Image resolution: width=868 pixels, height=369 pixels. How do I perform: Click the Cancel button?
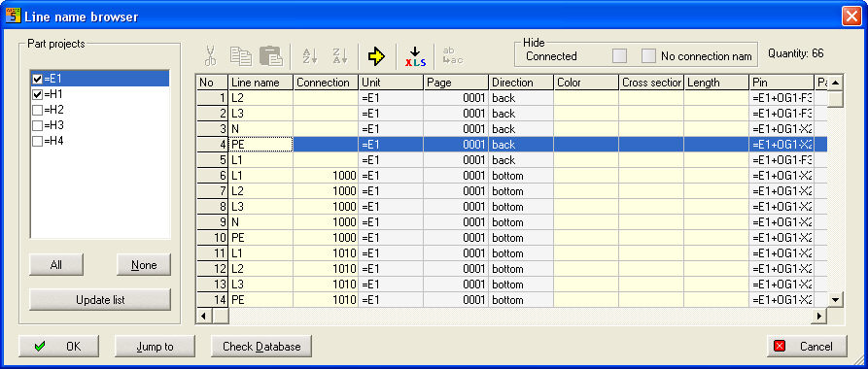807,347
